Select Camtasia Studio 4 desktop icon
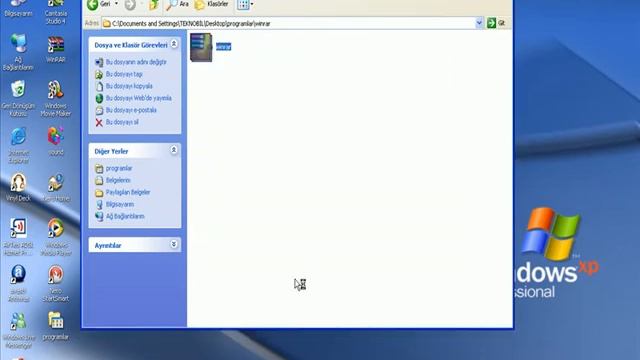 pos(56,11)
